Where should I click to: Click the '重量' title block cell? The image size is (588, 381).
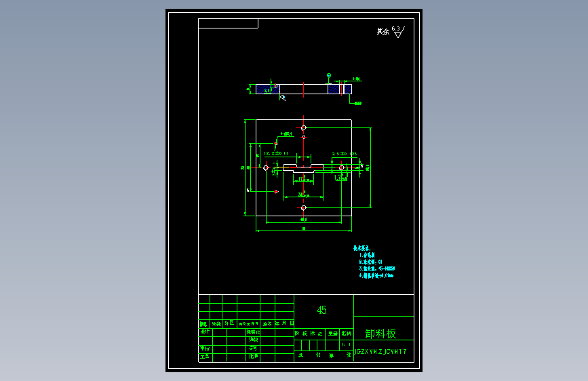tap(332, 334)
